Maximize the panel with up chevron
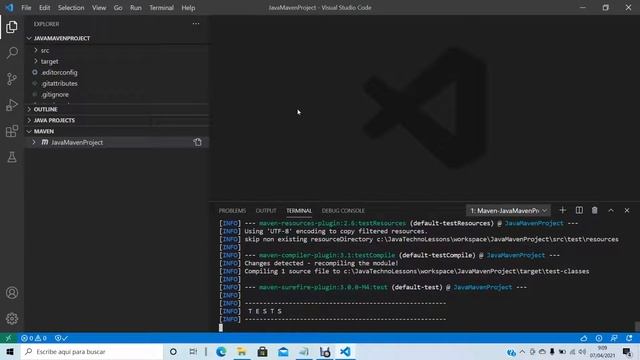 [611, 210]
